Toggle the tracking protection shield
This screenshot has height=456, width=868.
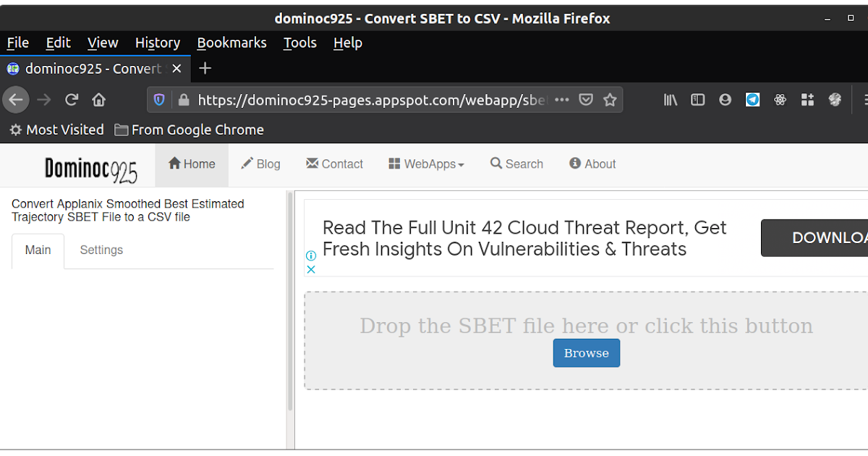pos(158,99)
